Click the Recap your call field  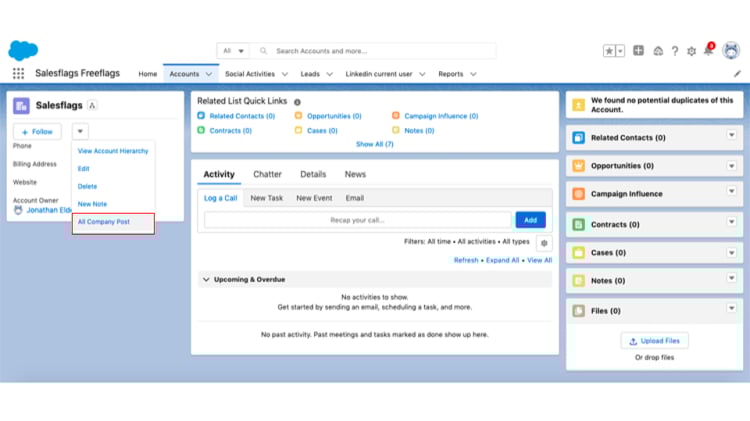click(x=357, y=220)
